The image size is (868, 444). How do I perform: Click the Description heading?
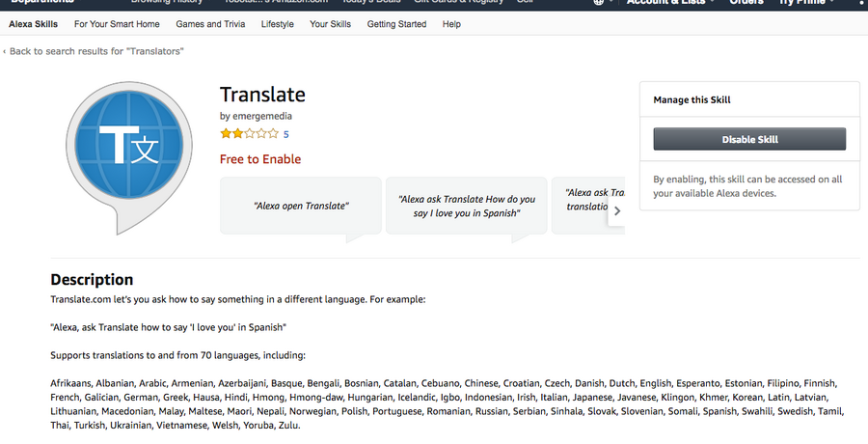click(x=92, y=279)
